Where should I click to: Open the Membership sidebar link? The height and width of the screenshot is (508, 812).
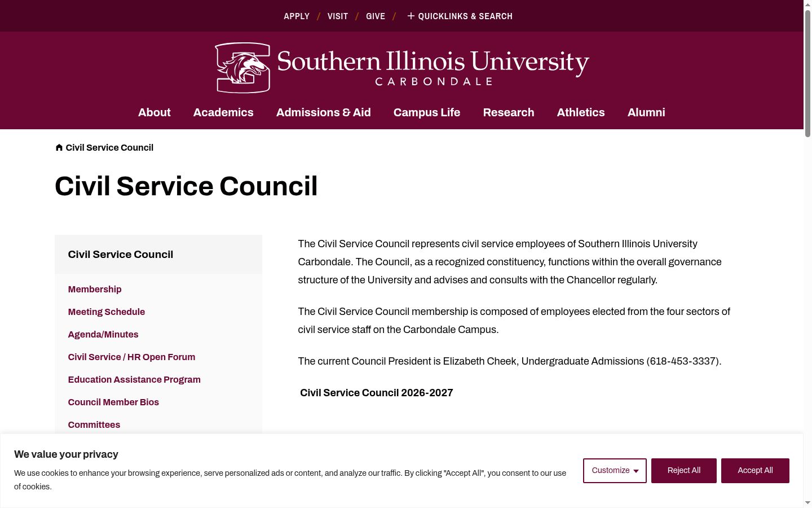click(x=95, y=289)
